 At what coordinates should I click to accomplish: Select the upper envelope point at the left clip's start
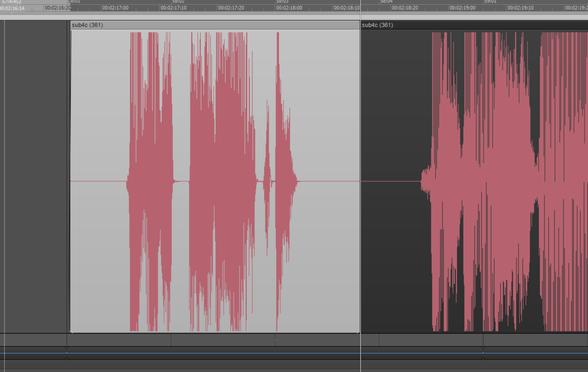pyautogui.click(x=67, y=348)
